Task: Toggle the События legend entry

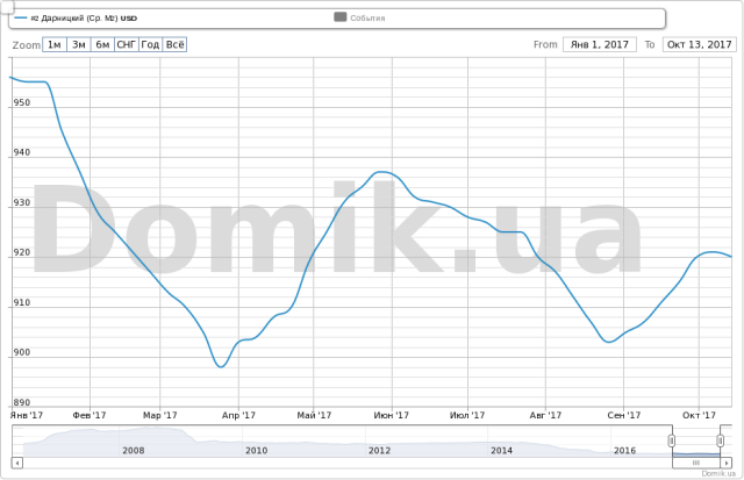Action: tap(360, 18)
